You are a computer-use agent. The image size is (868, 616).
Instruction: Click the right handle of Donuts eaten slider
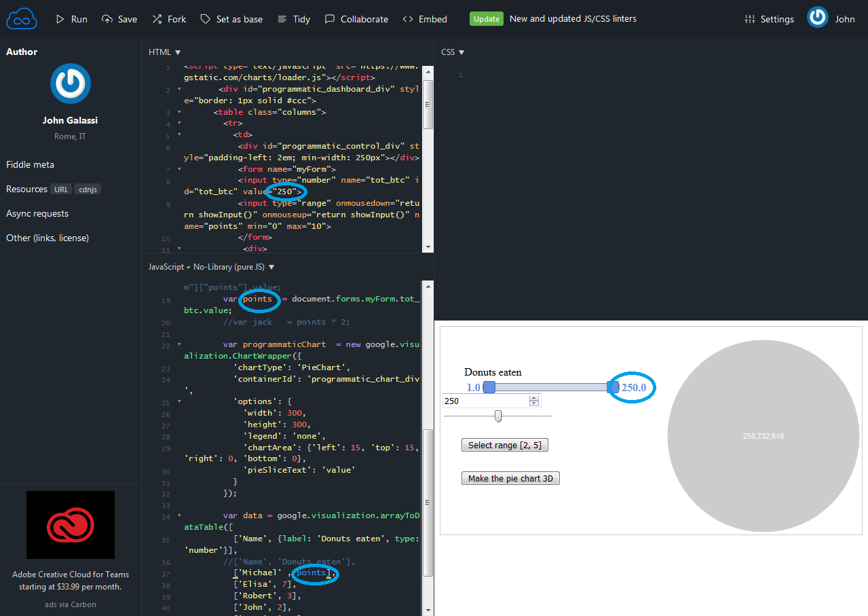[613, 387]
